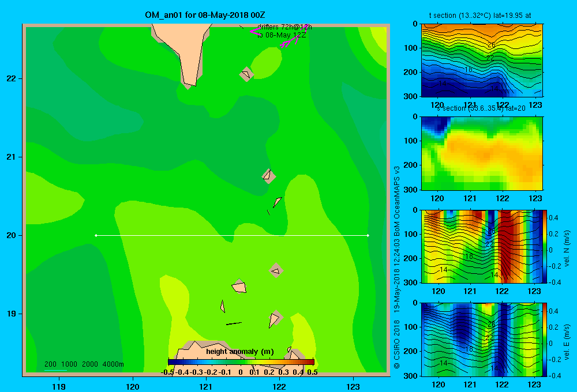
Task: Select the 'drifters 72h@12h' label
Action: pos(284,27)
